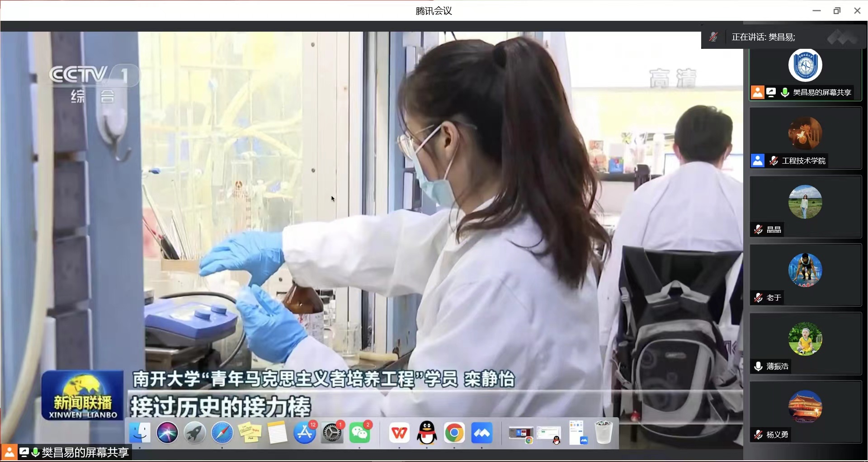The width and height of the screenshot is (868, 462).
Task: Open System Preferences gear icon
Action: coord(333,434)
